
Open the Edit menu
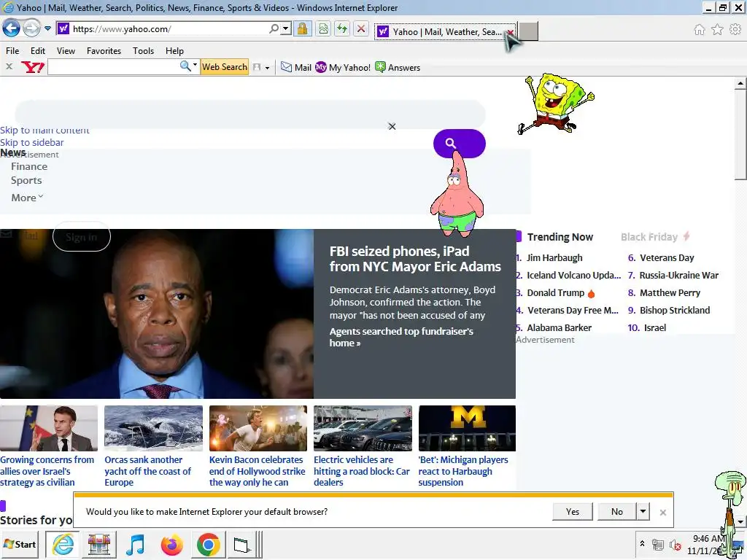(38, 50)
